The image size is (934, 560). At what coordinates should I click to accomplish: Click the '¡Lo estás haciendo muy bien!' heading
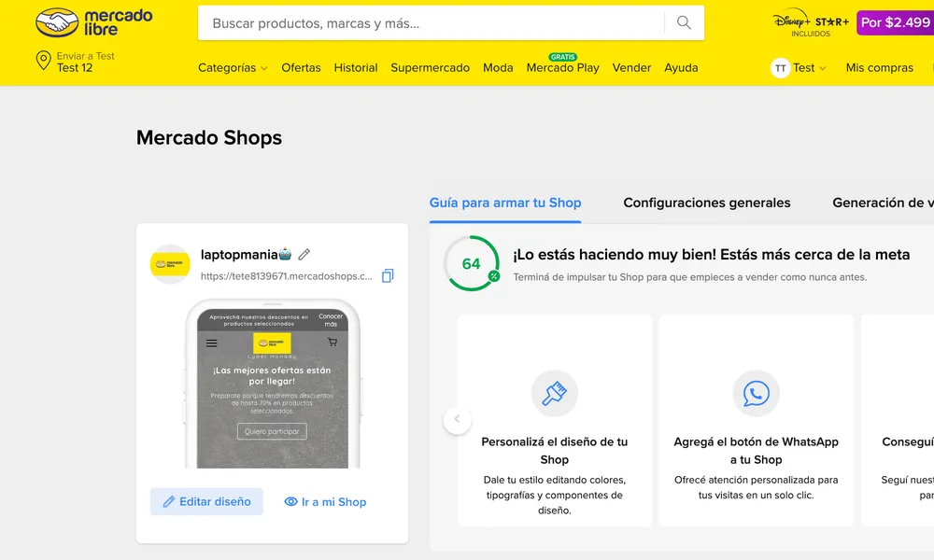coord(711,255)
